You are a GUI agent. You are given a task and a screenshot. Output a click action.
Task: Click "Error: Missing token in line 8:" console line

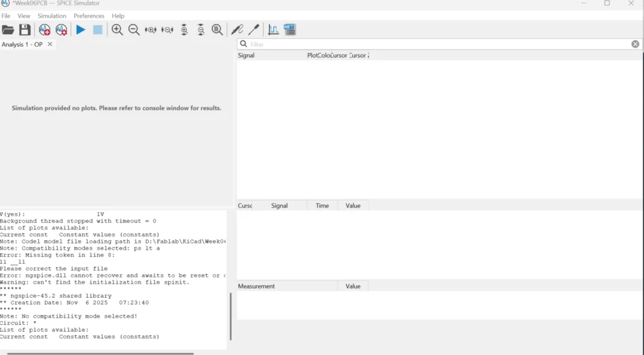click(58, 255)
